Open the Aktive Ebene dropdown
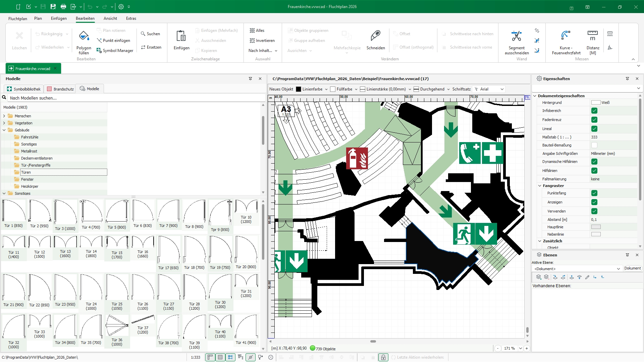Image resolution: width=644 pixels, height=362 pixels. pyautogui.click(x=618, y=269)
